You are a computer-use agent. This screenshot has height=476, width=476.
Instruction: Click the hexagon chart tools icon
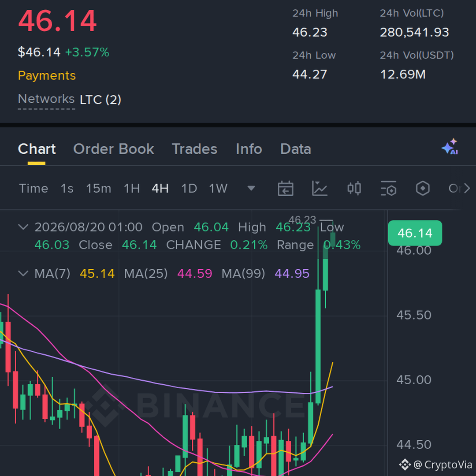(x=423, y=189)
